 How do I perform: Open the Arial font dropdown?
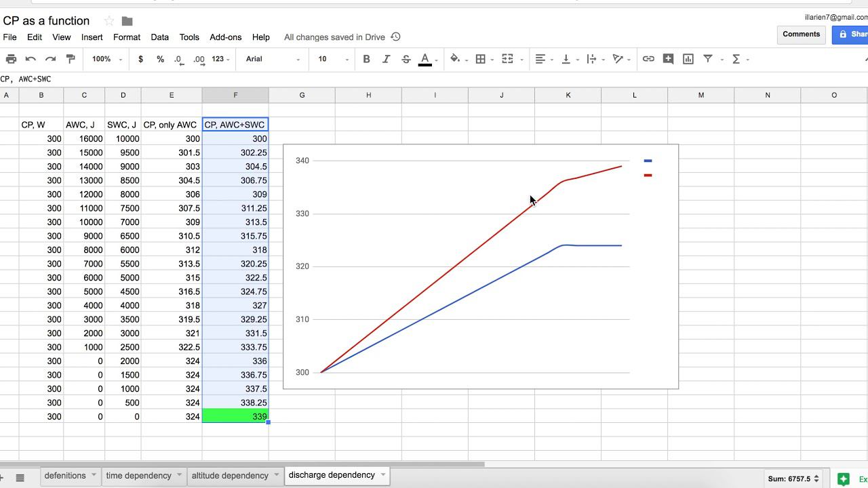273,60
